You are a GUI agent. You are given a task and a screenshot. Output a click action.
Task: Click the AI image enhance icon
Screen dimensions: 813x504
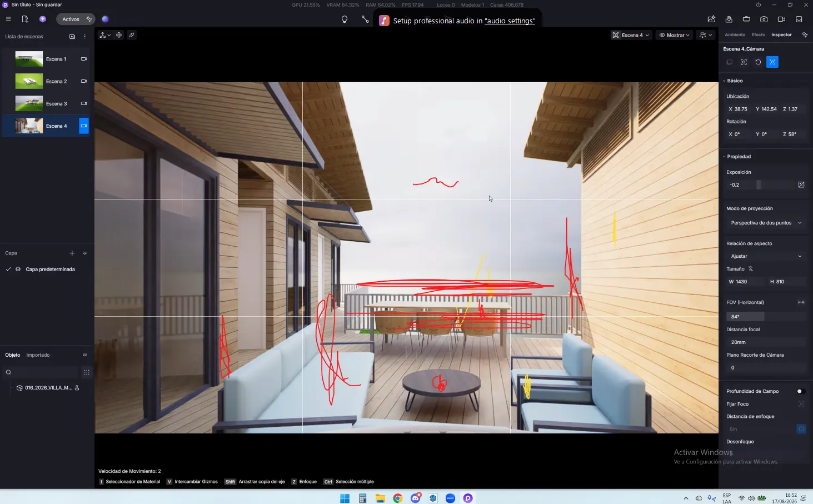pyautogui.click(x=711, y=19)
